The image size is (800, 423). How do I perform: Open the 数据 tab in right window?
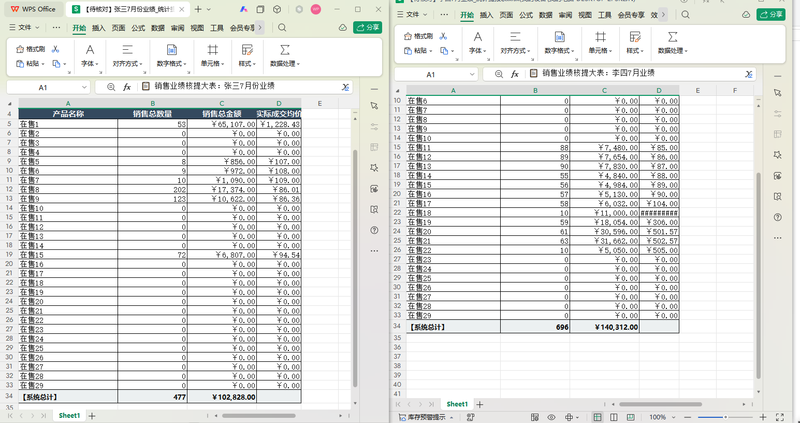pyautogui.click(x=546, y=15)
